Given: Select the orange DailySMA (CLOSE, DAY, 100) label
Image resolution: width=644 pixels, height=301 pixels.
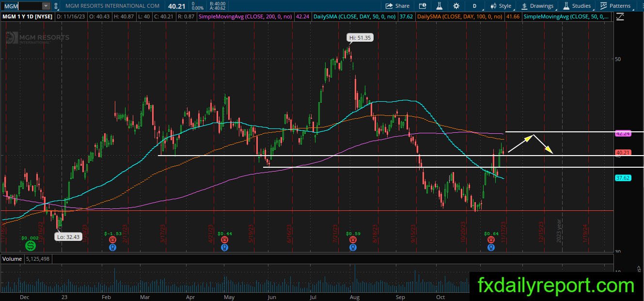Looking at the screenshot, I should pos(460,16).
